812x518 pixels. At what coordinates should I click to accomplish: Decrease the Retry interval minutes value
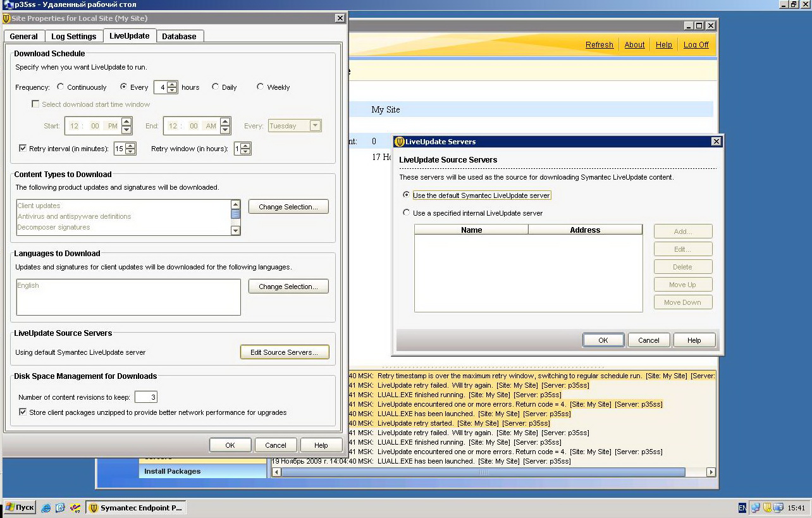pyautogui.click(x=131, y=152)
